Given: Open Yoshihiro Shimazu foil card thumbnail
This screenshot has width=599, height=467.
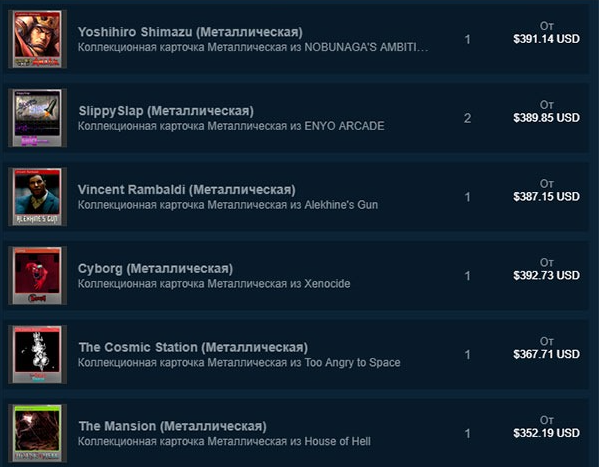Looking at the screenshot, I should (x=37, y=39).
